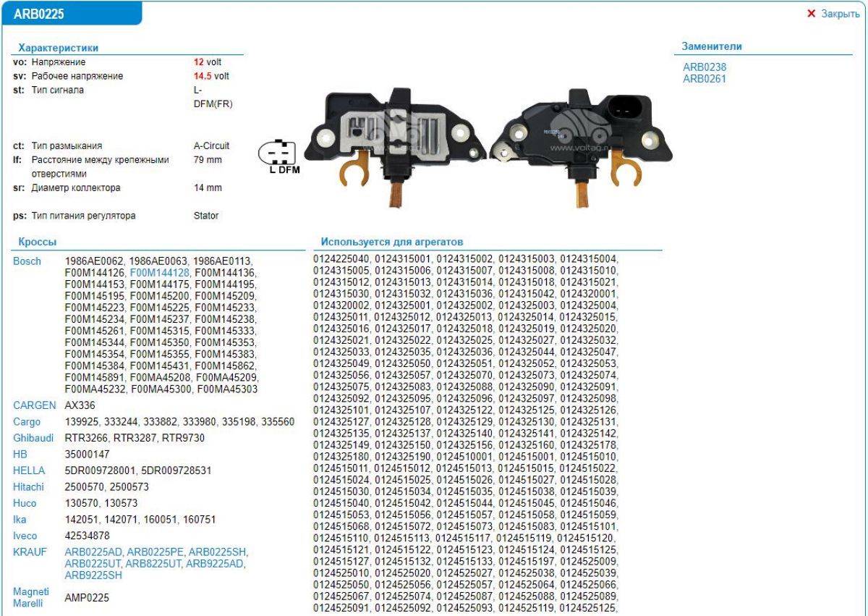Follow the ARB9225SH KRAUF link
Screen dimensions: 868x616
(93, 575)
